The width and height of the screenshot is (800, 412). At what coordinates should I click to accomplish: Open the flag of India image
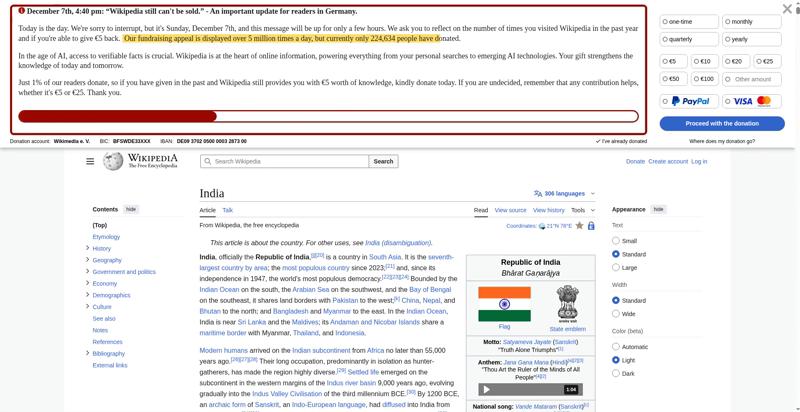(504, 304)
